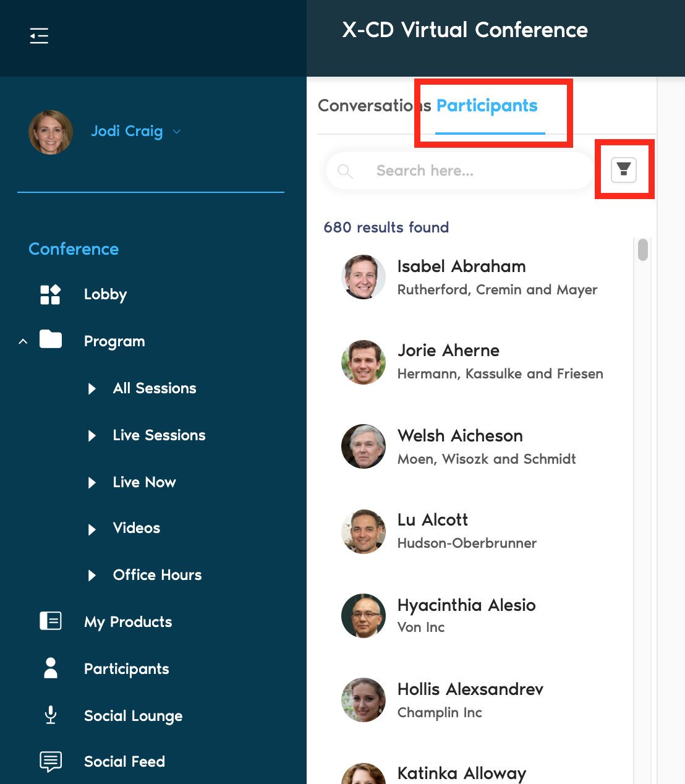
Task: Click the Participants person icon in sidebar
Action: click(51, 668)
